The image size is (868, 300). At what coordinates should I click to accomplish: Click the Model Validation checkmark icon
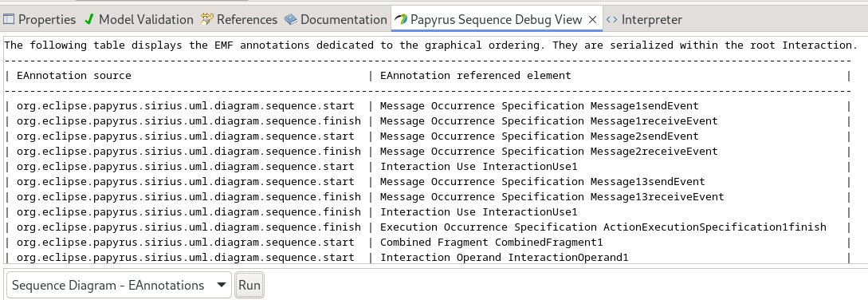(88, 19)
